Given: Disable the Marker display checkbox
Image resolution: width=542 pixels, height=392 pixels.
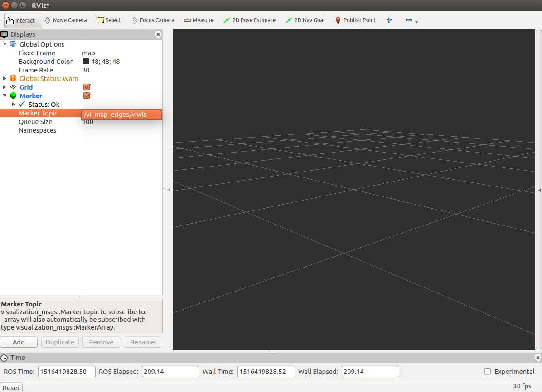Looking at the screenshot, I should (x=87, y=96).
